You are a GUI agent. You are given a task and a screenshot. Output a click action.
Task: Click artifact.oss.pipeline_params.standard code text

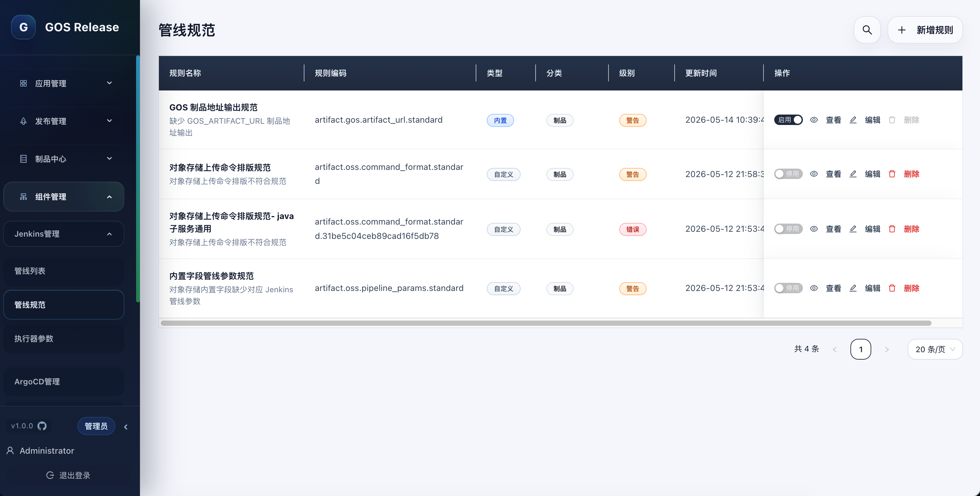(x=389, y=288)
